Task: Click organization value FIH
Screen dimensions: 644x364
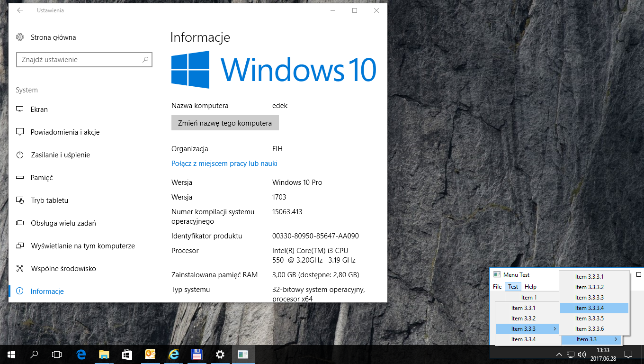Action: pyautogui.click(x=277, y=149)
